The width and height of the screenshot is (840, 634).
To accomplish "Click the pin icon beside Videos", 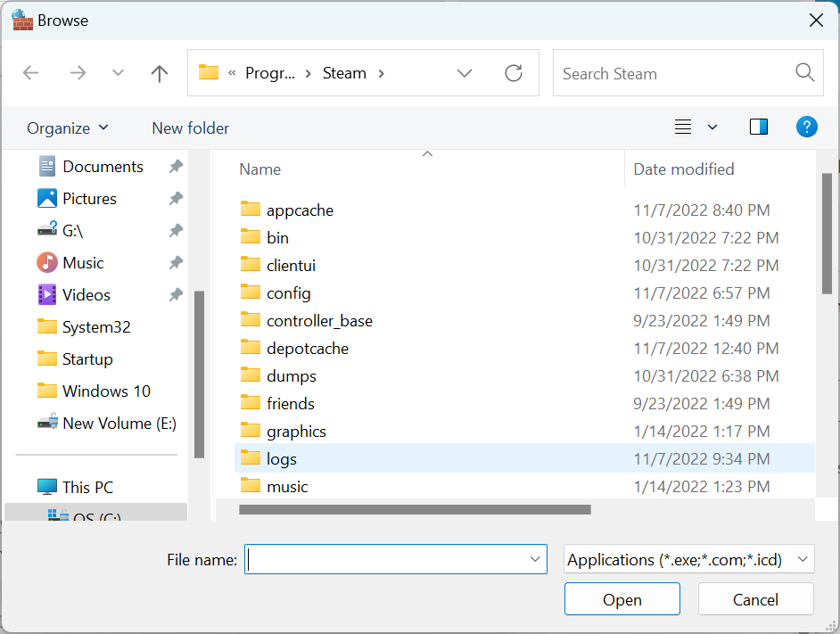I will 176,295.
